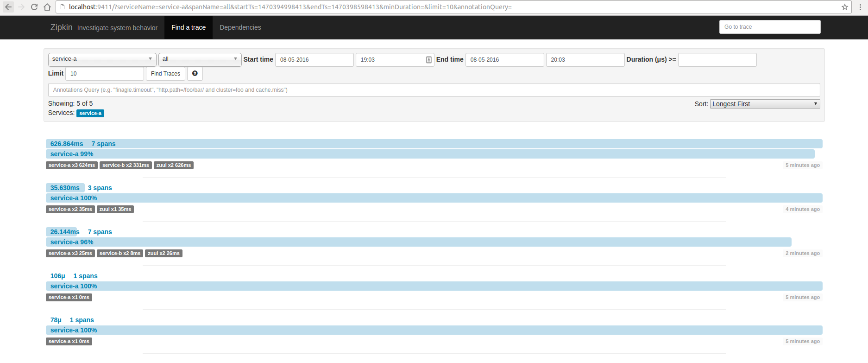Viewport: 868px width, 363px height.
Task: Switch to the Dependencies tab
Action: [240, 28]
